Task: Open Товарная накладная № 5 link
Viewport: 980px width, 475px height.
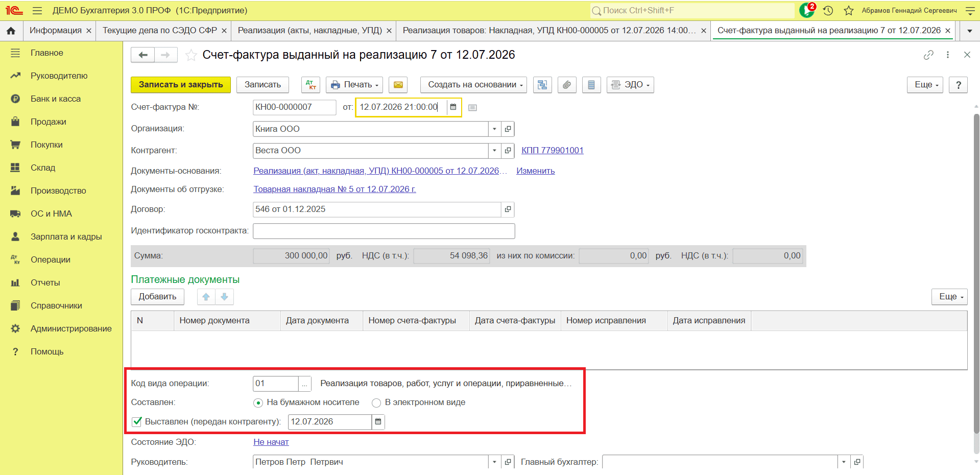Action: point(334,189)
